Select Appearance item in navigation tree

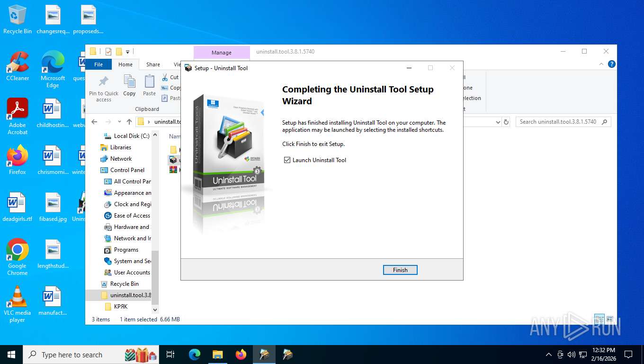point(127,193)
